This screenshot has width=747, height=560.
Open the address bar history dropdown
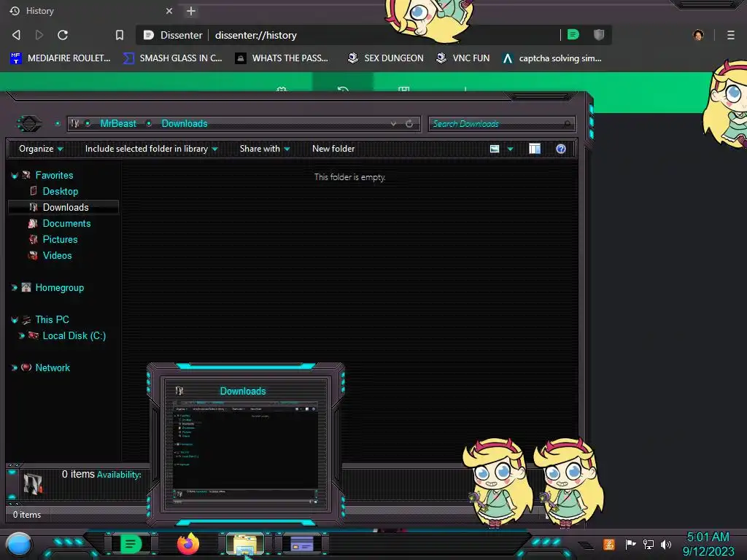point(393,124)
